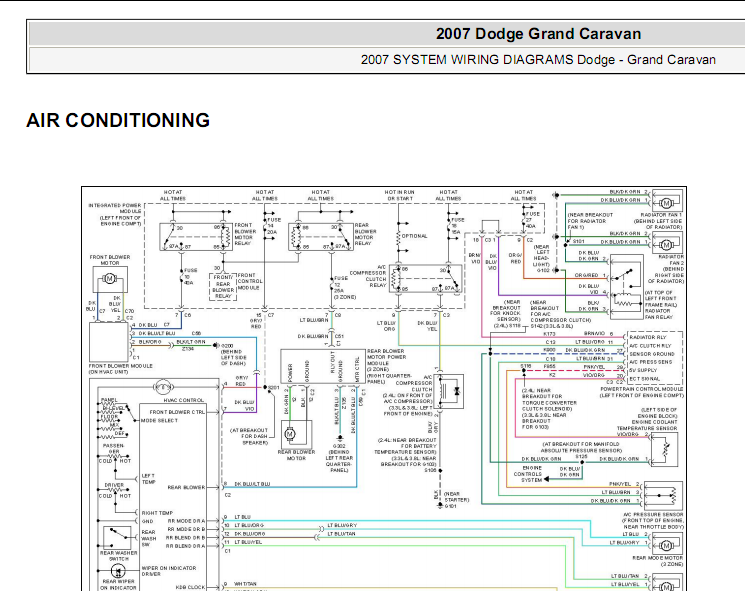
Task: Click the Engine Coolant Temperature Sensor symbol
Action: [x=664, y=449]
